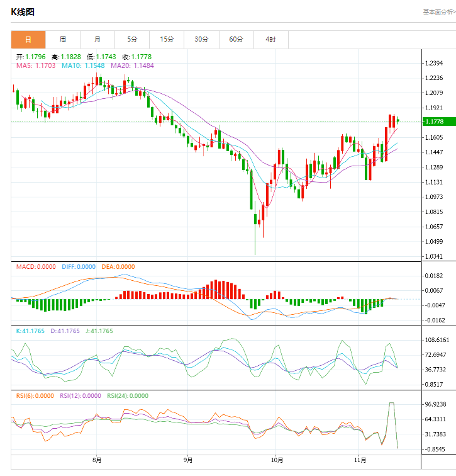Click the 31.7383 RSI axis label
The height and width of the screenshot is (476, 456).
pos(435,434)
